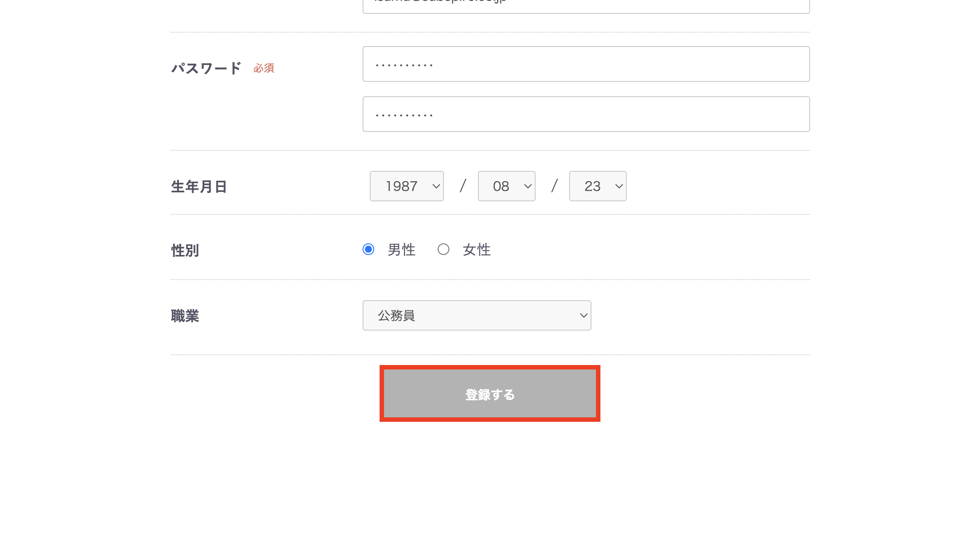
Task: Click the password confirmation input field
Action: tap(586, 114)
